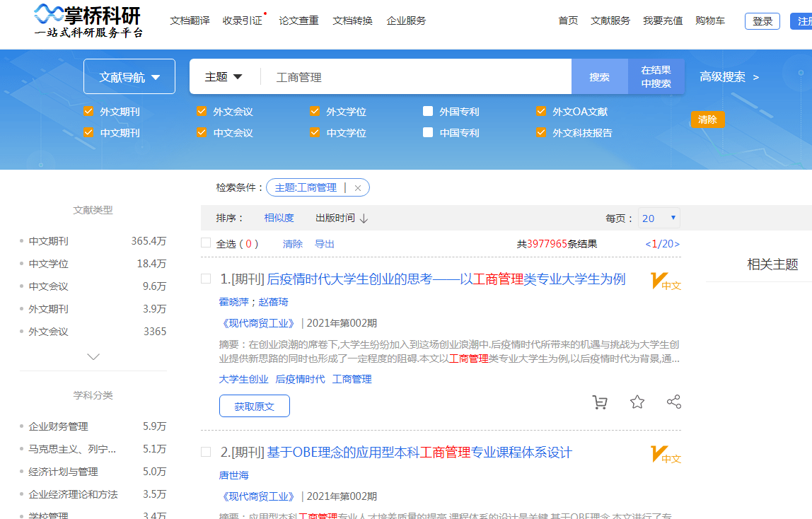The height and width of the screenshot is (519, 812).
Task: Open 我要充值 recharge page
Action: (663, 21)
